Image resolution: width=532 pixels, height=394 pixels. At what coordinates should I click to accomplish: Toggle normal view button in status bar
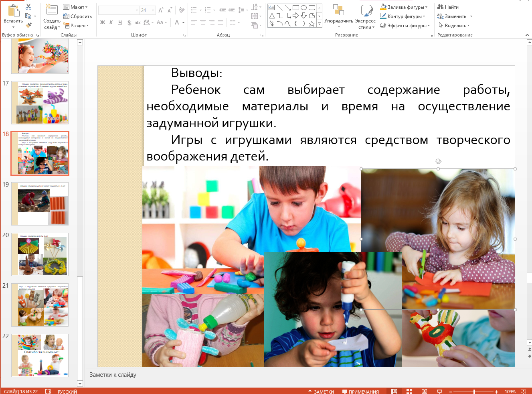click(394, 392)
